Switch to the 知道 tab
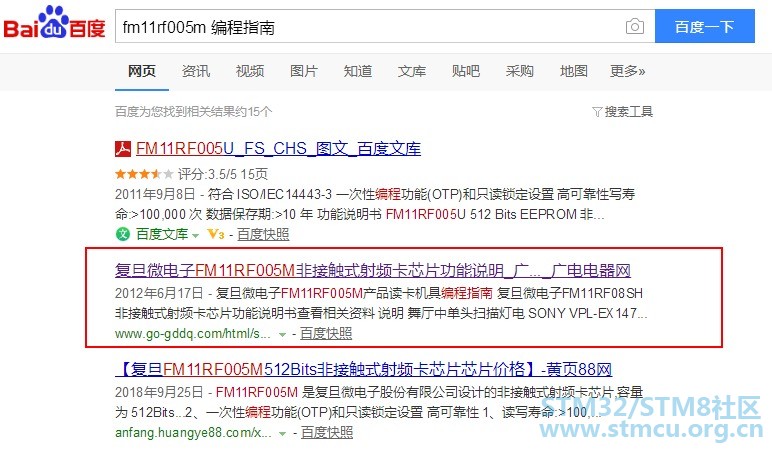 [358, 71]
